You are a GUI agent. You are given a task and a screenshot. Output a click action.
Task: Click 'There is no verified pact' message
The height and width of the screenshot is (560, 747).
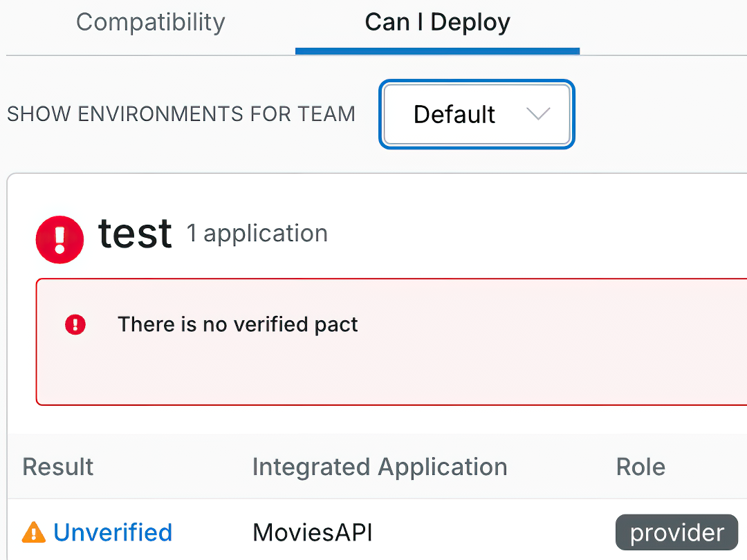pos(238,324)
